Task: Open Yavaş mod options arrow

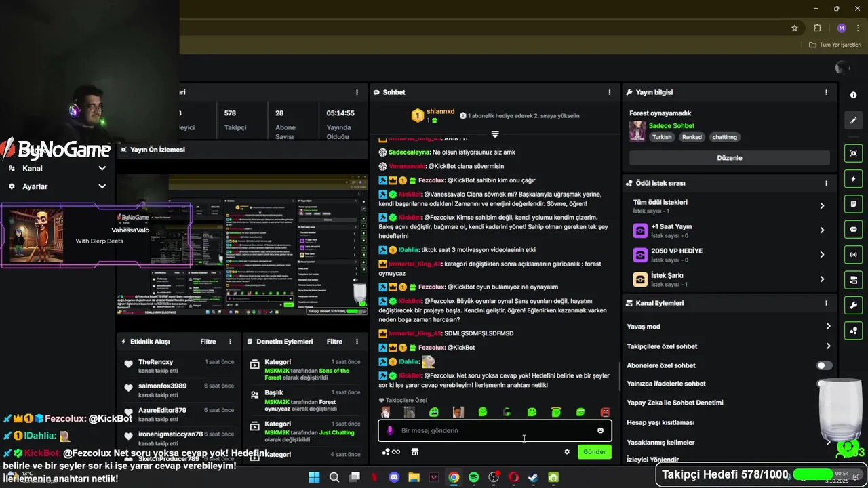Action: 828,326
